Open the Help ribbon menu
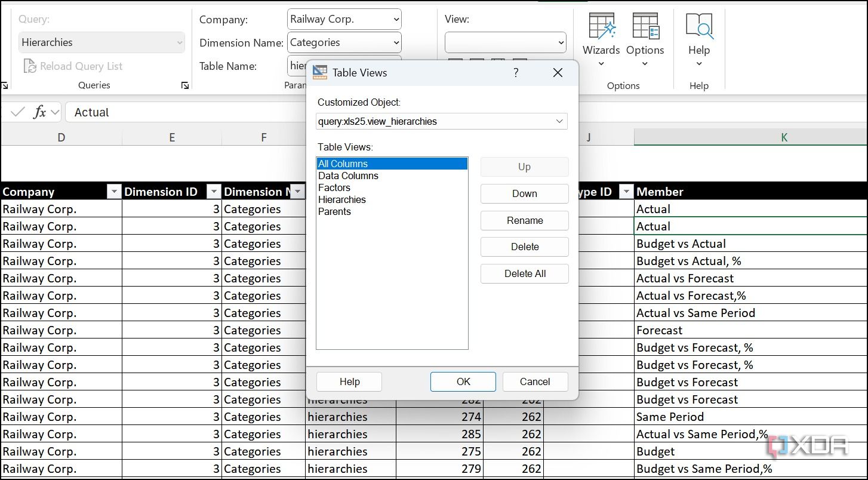Screen dimensions: 868x480 coord(698,41)
